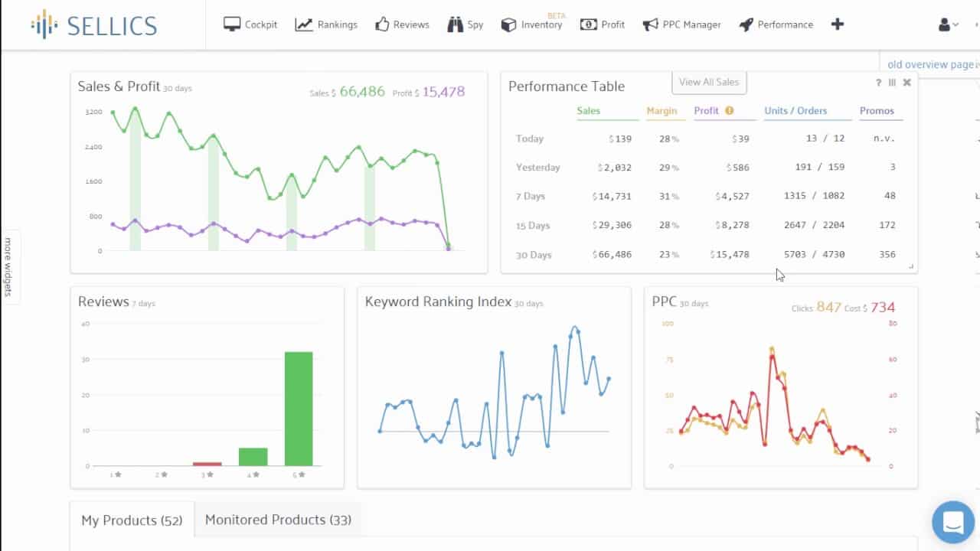Click the plus icon to add navigation item

838,24
